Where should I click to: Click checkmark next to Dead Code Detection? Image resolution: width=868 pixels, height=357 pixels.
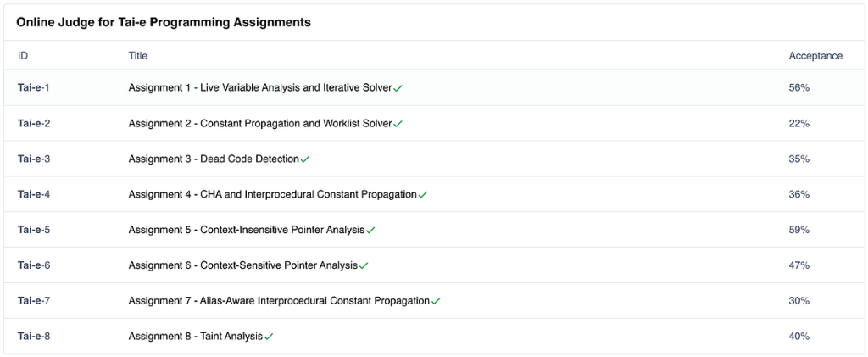tap(305, 159)
